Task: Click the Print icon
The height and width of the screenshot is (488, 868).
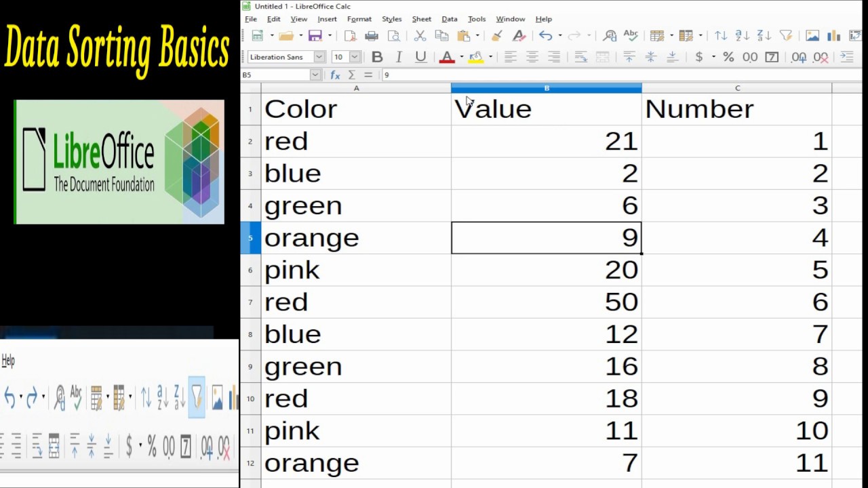Action: [x=372, y=36]
